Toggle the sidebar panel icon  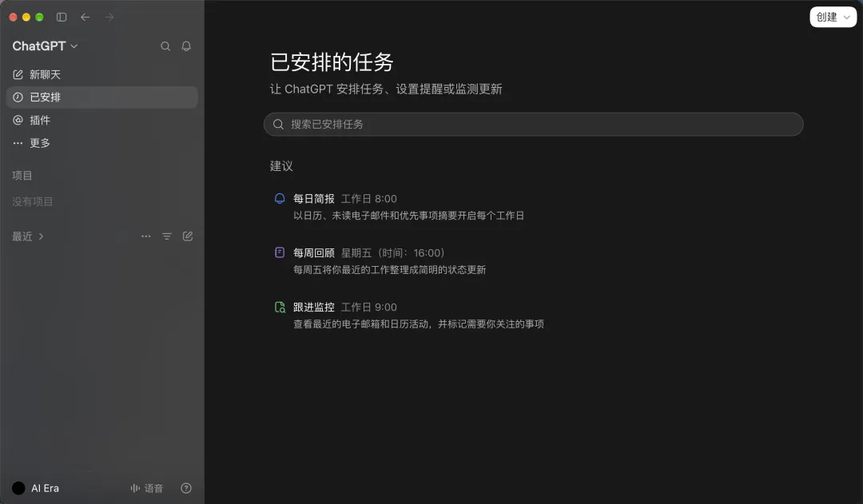(x=62, y=17)
